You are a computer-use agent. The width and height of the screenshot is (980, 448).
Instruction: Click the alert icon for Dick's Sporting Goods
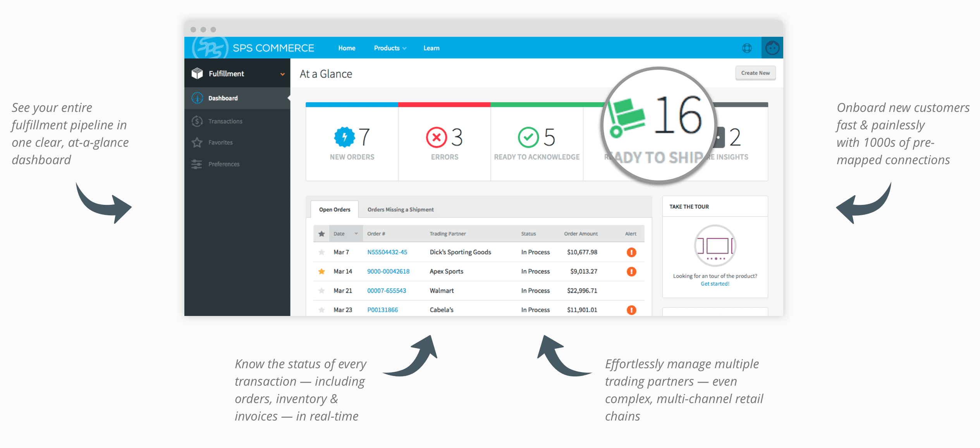click(x=631, y=252)
